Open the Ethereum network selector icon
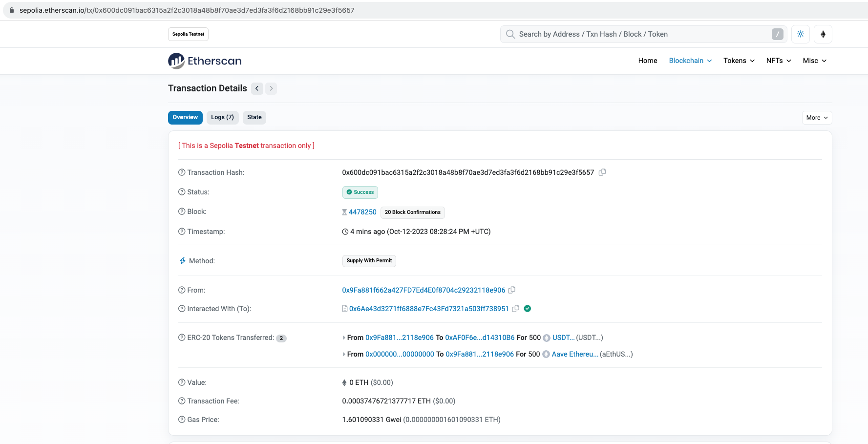Screen dimensions: 868x444 pyautogui.click(x=823, y=34)
